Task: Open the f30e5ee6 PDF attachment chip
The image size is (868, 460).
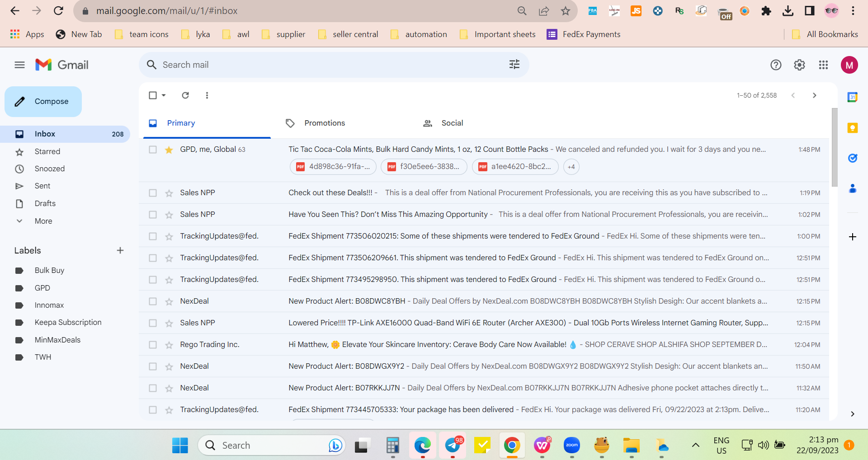Action: pyautogui.click(x=424, y=167)
